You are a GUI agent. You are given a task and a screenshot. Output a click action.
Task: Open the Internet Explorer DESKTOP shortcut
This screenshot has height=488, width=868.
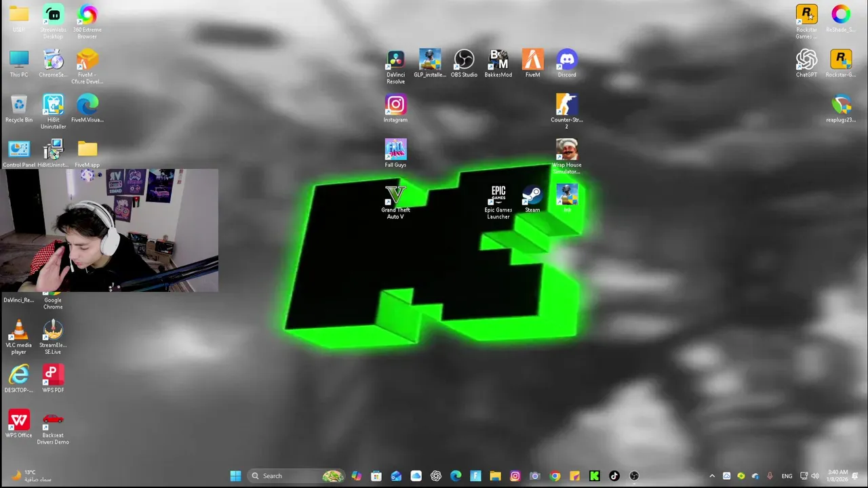[19, 379]
